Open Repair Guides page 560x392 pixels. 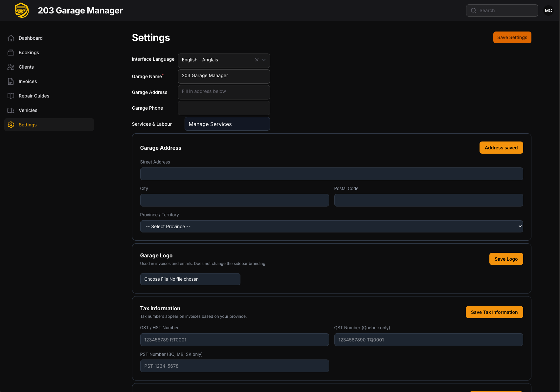click(x=49, y=96)
